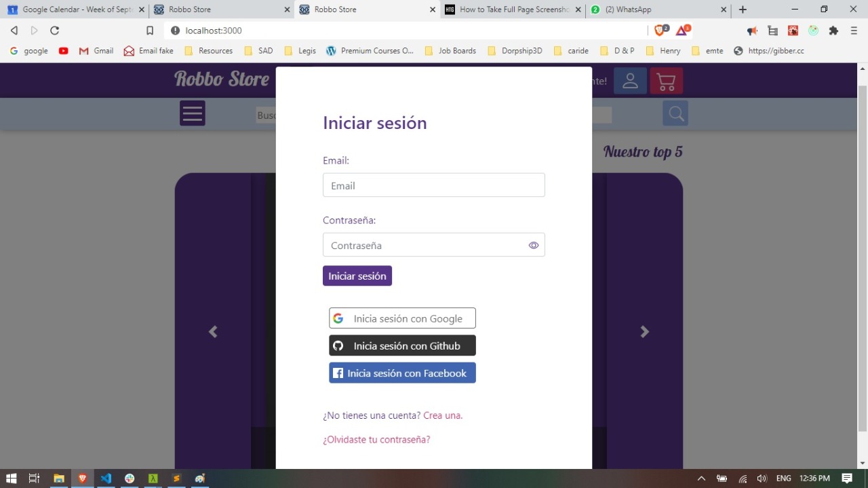Viewport: 868px width, 488px height.
Task: Click the green circular extension icon
Action: point(813,31)
